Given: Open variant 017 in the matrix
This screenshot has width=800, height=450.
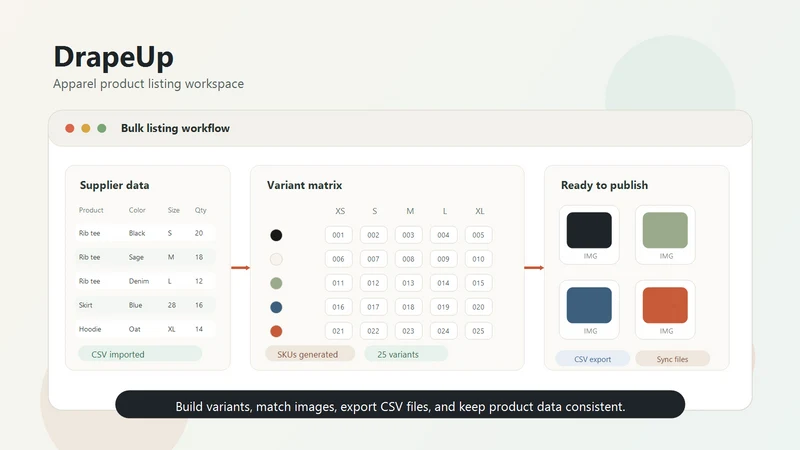Looking at the screenshot, I should pos(373,307).
